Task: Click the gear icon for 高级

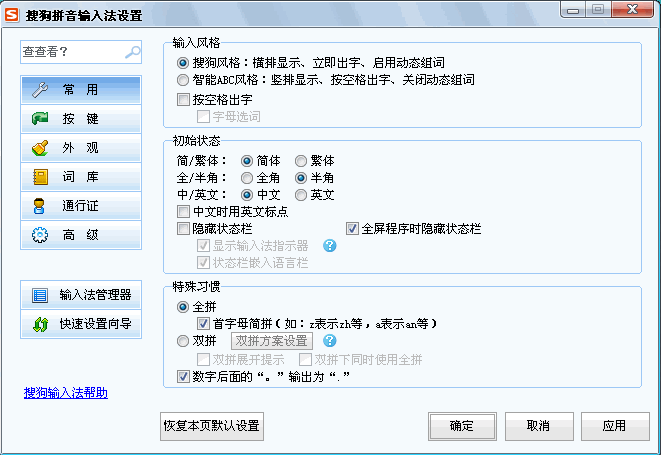Action: point(40,235)
